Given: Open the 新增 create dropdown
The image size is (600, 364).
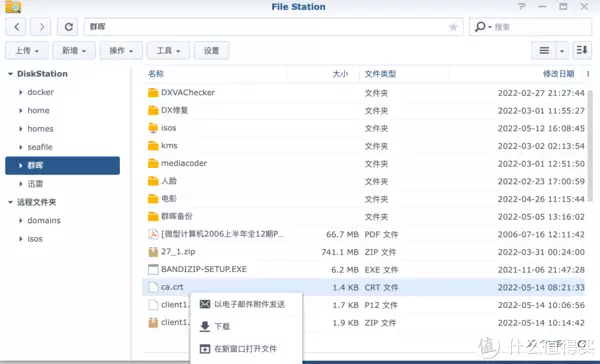Looking at the screenshot, I should 74,51.
